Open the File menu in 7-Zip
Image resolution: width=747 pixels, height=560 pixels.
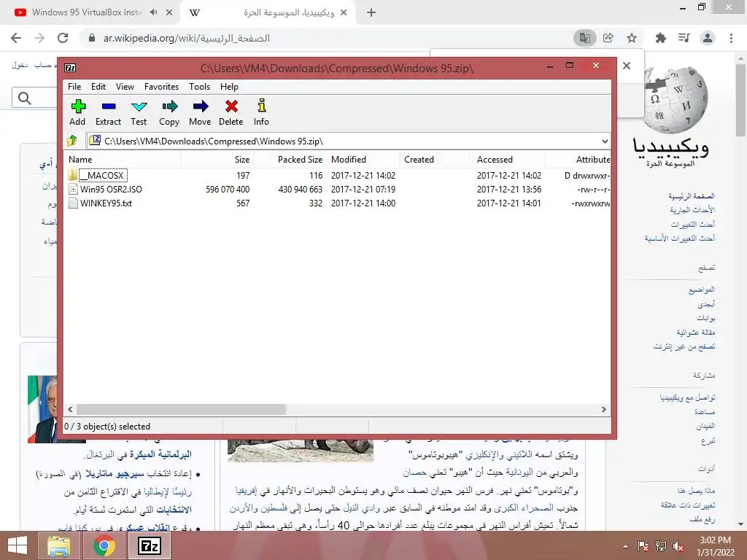(74, 87)
